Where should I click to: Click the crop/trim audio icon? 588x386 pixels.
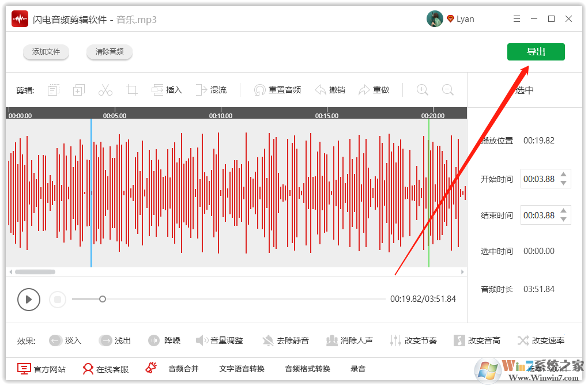click(x=132, y=89)
